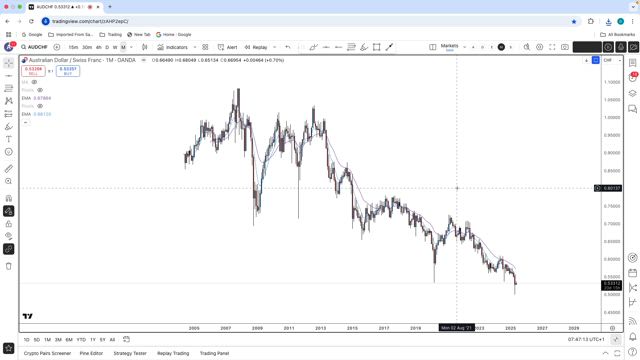This screenshot has width=640, height=360.
Task: Select the Measure ruler tool
Action: [9, 169]
